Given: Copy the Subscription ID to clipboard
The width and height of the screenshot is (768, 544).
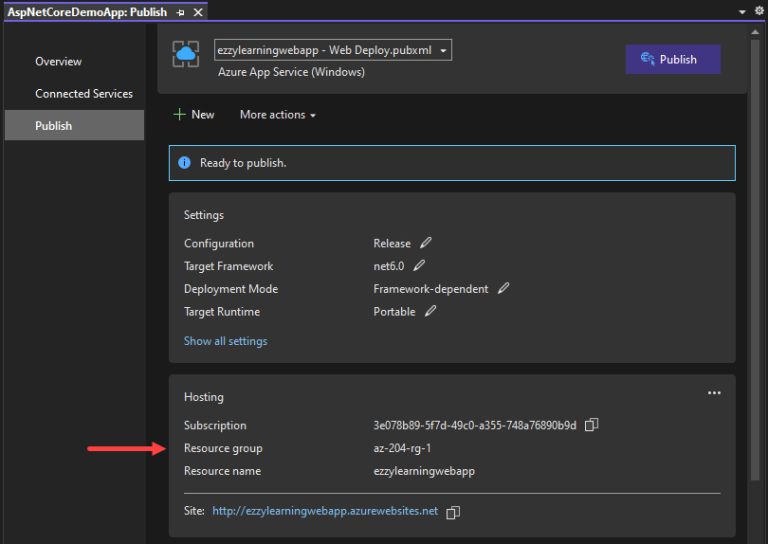Looking at the screenshot, I should tap(591, 425).
